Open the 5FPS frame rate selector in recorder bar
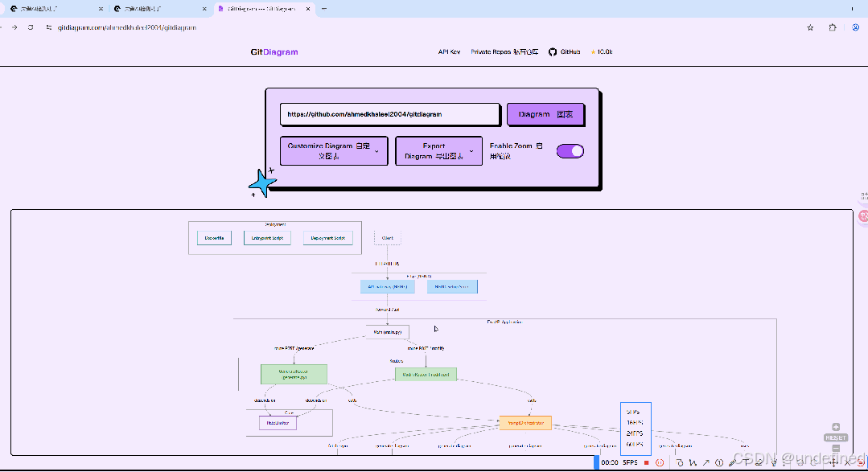This screenshot has width=868, height=472. (x=630, y=462)
